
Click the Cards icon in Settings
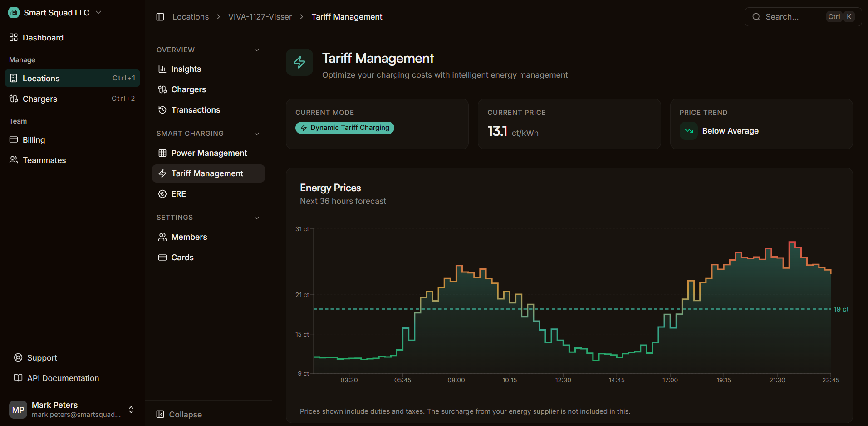tap(162, 258)
